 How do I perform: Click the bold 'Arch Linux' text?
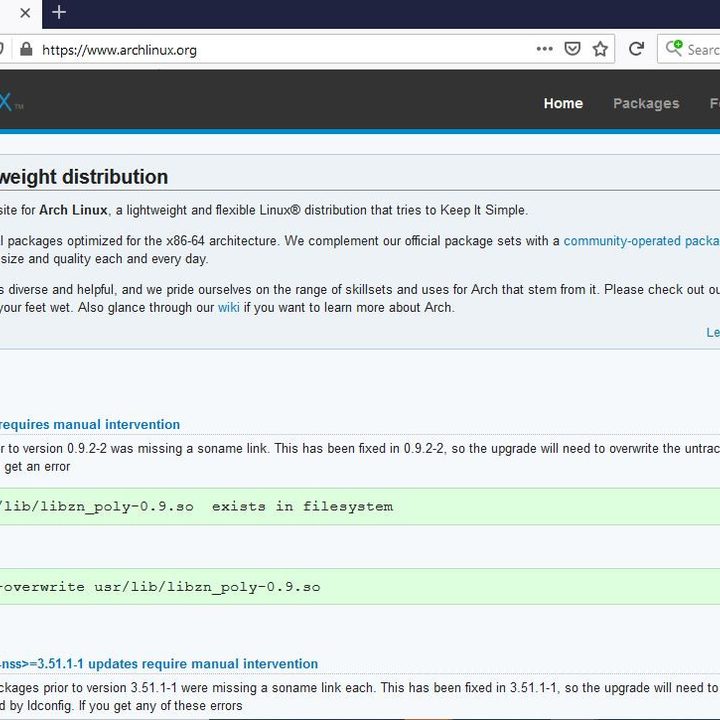73,210
